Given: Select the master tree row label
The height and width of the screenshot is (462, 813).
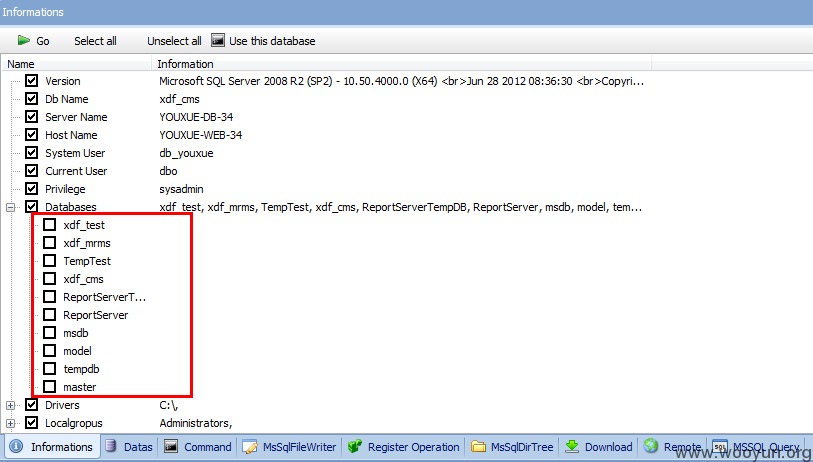Looking at the screenshot, I should tap(79, 387).
